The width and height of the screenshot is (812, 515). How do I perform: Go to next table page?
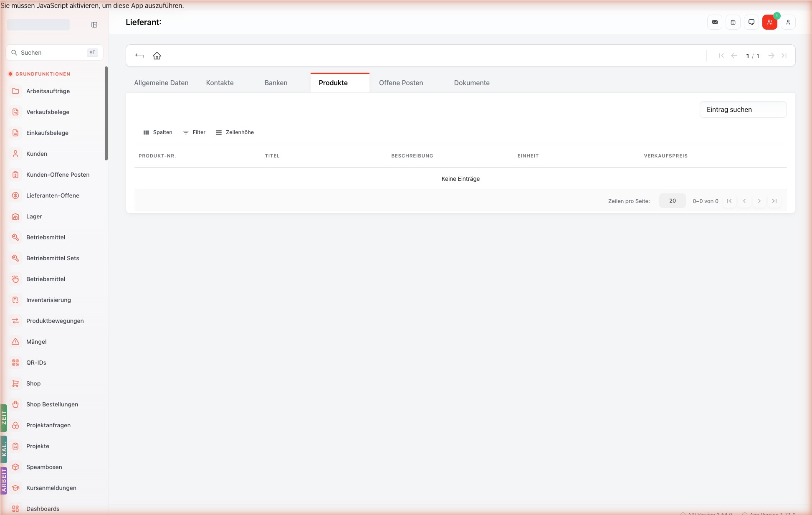[759, 201]
